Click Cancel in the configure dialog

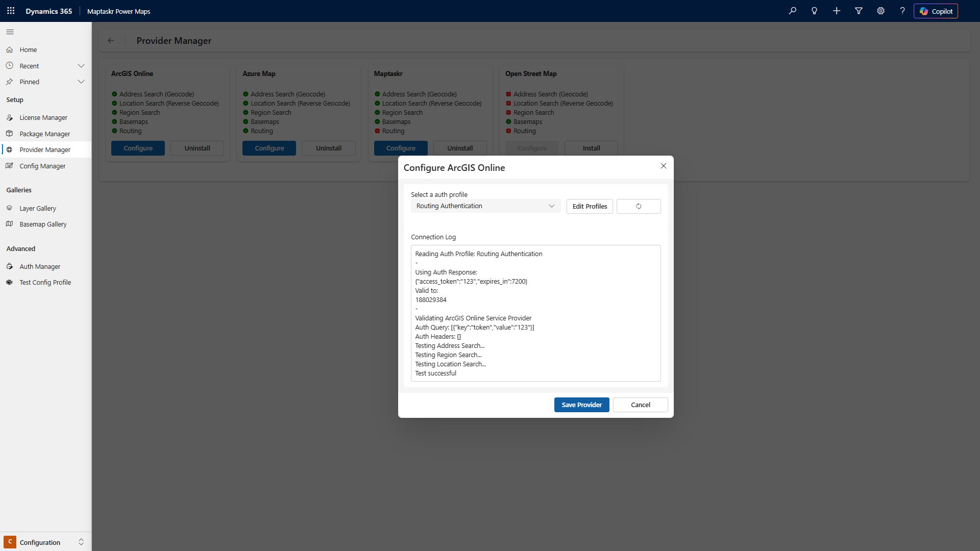(x=640, y=405)
